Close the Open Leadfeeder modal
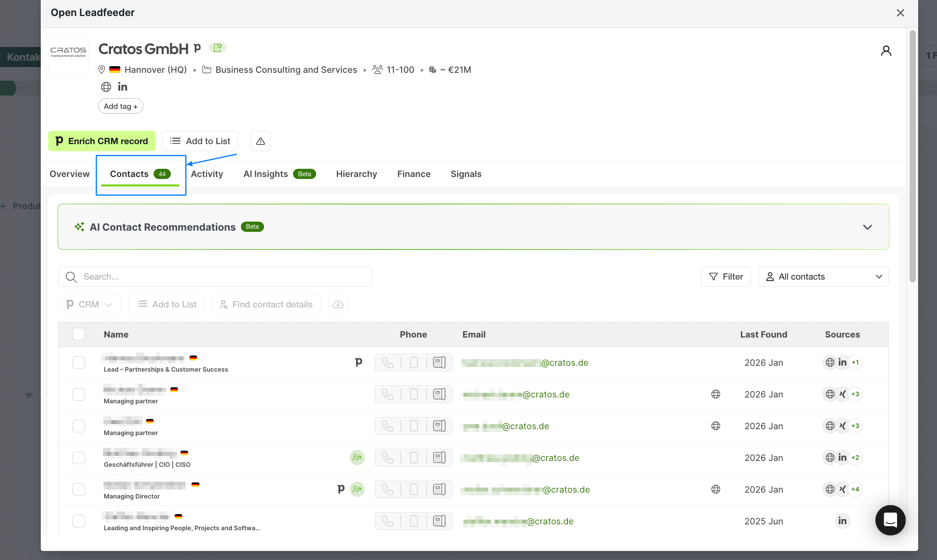Image resolution: width=937 pixels, height=560 pixels. coord(901,13)
